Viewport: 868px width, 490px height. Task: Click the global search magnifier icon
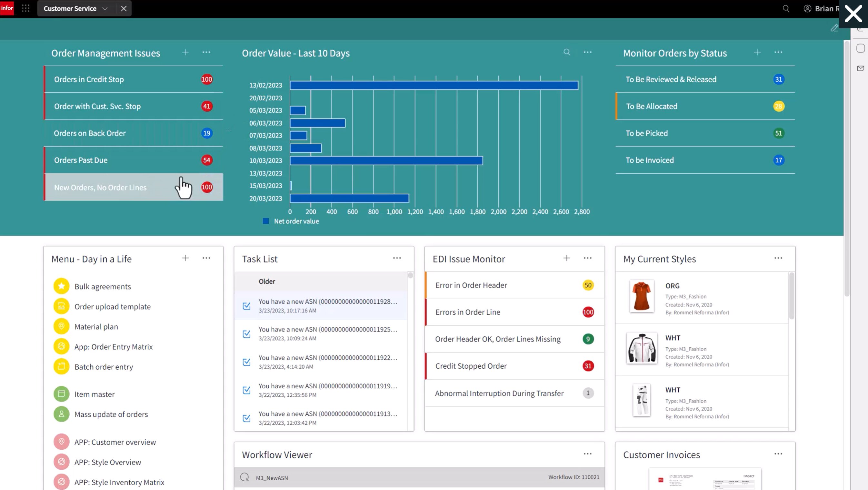pyautogui.click(x=786, y=8)
